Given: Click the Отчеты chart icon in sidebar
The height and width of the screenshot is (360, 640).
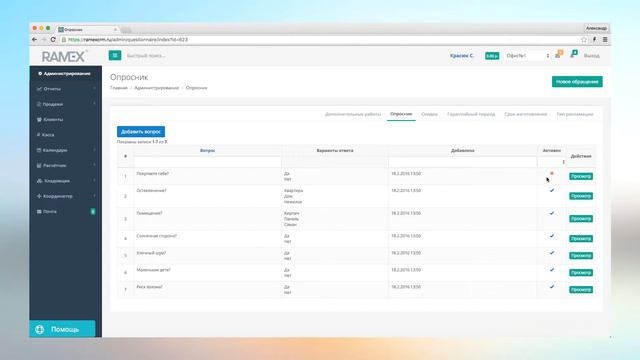Looking at the screenshot, I should point(39,89).
